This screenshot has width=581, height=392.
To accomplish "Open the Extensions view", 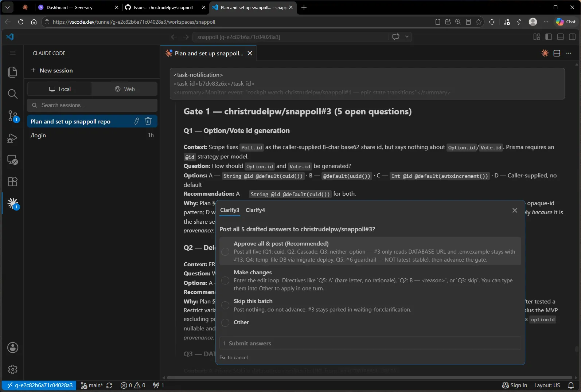I will click(x=12, y=181).
